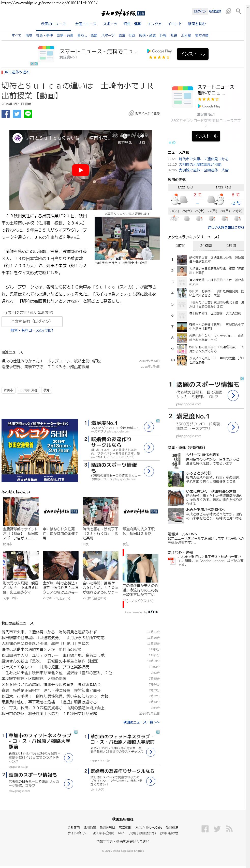The height and width of the screenshot is (868, 250).
Task: Click 秋田魁新報 logo at top
Action: click(x=123, y=13)
